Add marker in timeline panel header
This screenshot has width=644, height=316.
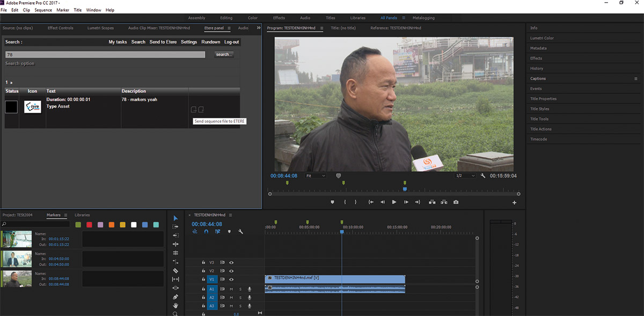(x=229, y=232)
